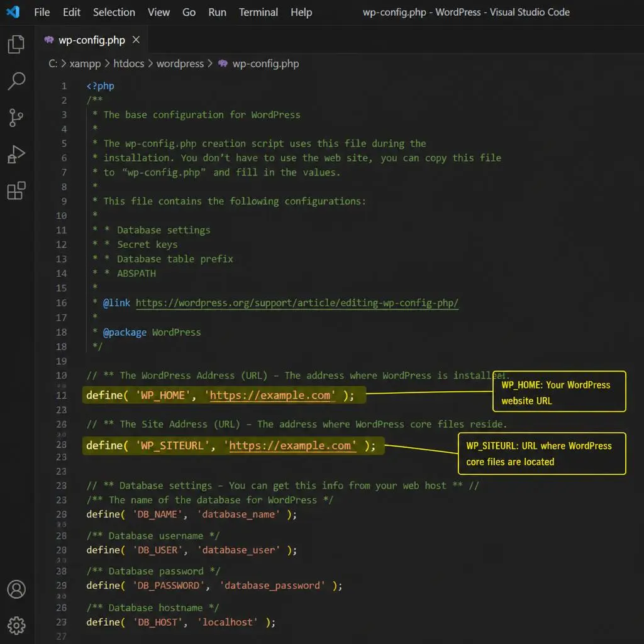Viewport: 644px width, 644px height.
Task: Click the 'WP_SITEURL' constant string
Action: (172, 446)
